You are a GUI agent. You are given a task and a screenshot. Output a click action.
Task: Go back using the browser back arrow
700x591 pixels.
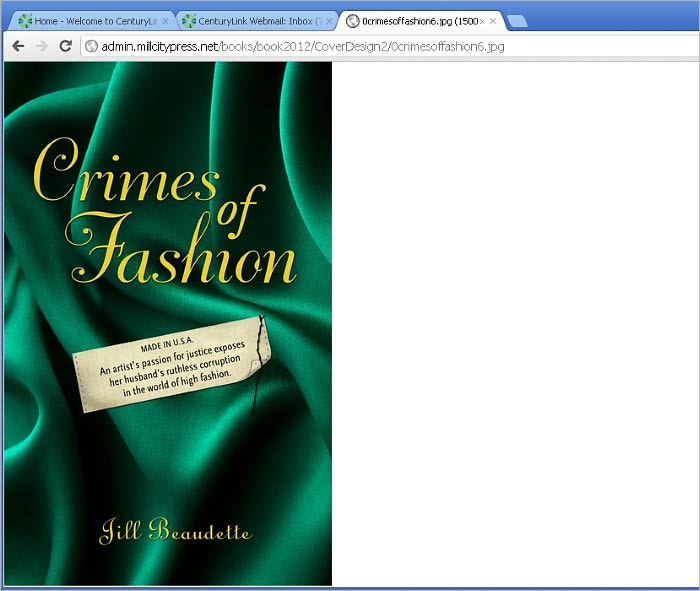[x=18, y=46]
